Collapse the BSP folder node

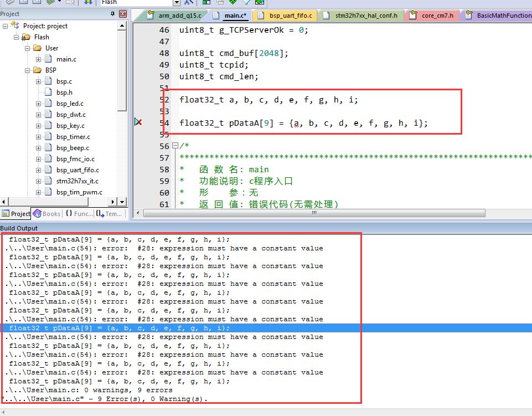click(28, 70)
